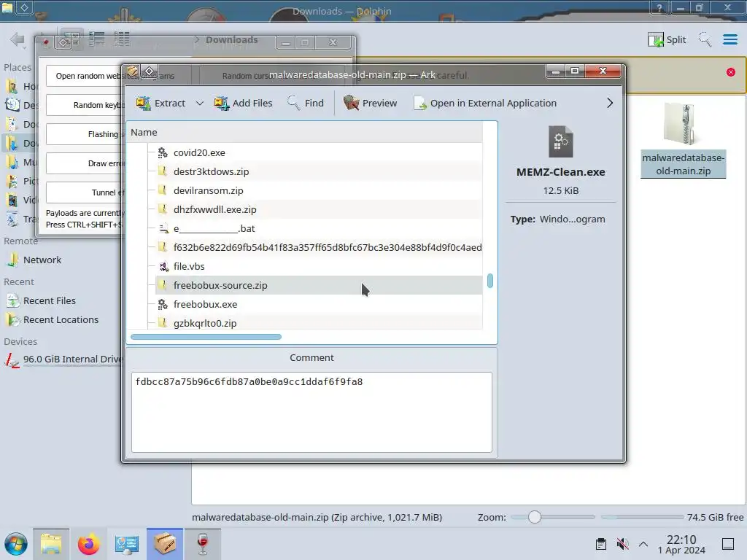Launch Firefox from the taskbar
The height and width of the screenshot is (560, 747).
tap(88, 544)
